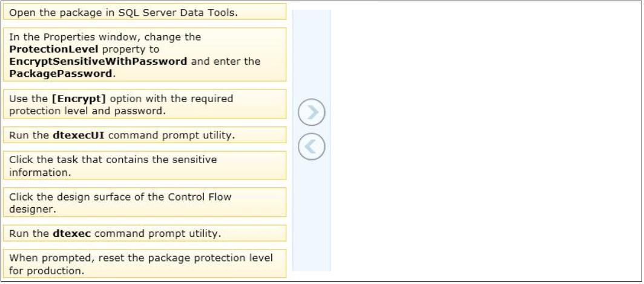Click the empty answer area on the right

point(485,141)
